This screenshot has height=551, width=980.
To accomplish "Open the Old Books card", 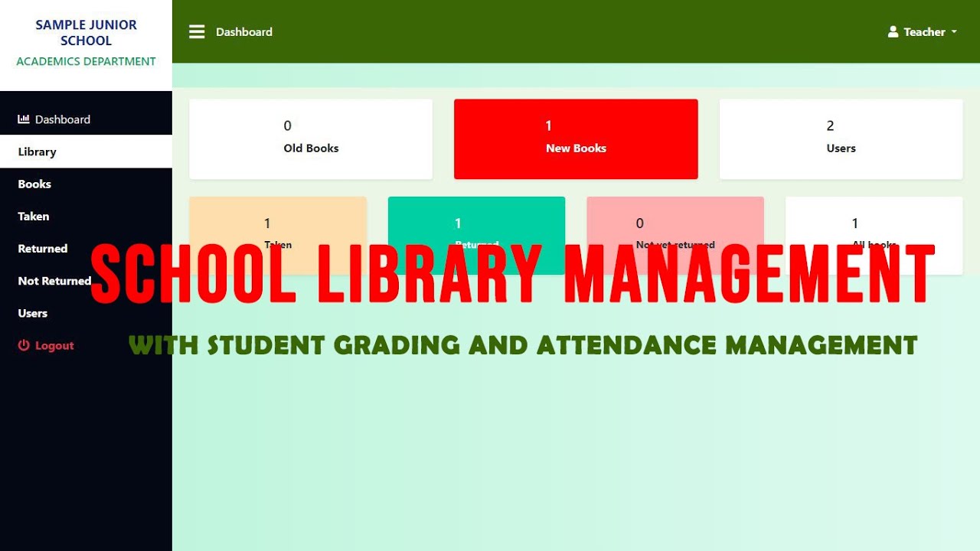I will coord(311,139).
